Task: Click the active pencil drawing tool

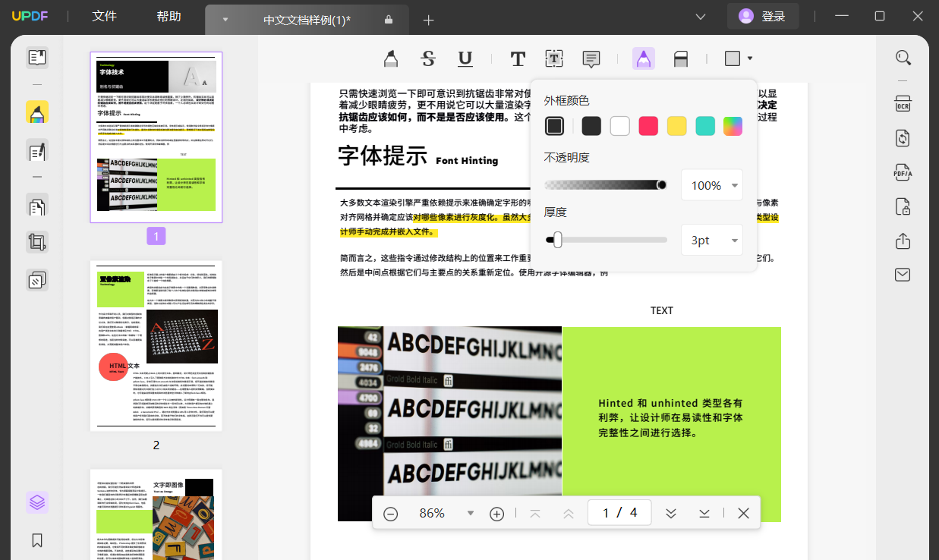Action: click(644, 58)
